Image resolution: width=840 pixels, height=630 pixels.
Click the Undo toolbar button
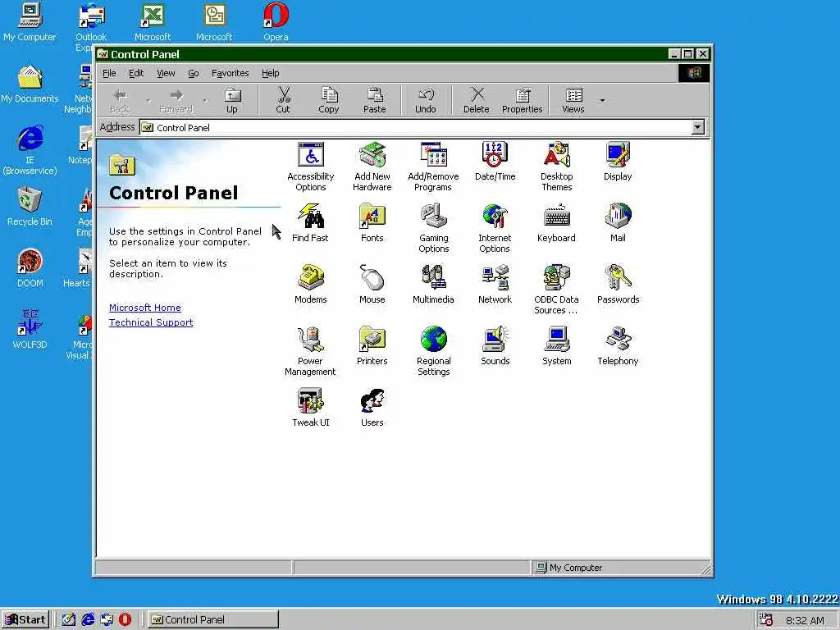click(426, 101)
